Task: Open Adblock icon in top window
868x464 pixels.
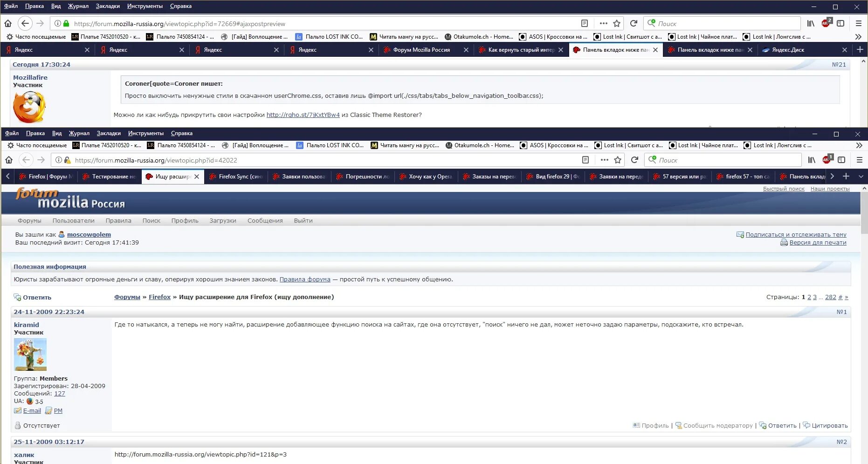Action: click(x=827, y=23)
